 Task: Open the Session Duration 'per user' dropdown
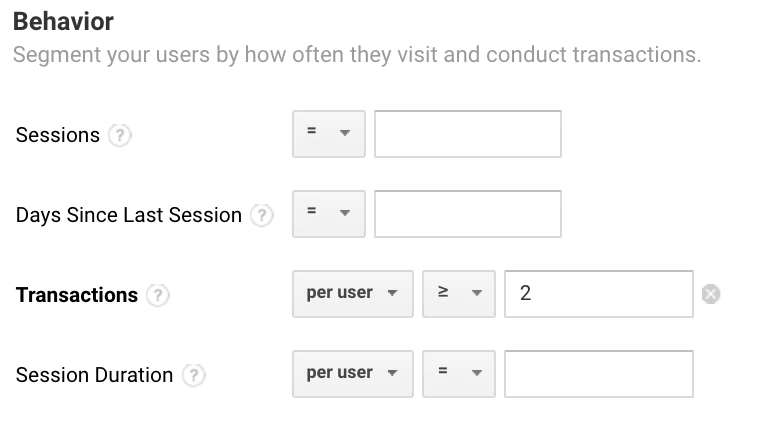click(352, 374)
